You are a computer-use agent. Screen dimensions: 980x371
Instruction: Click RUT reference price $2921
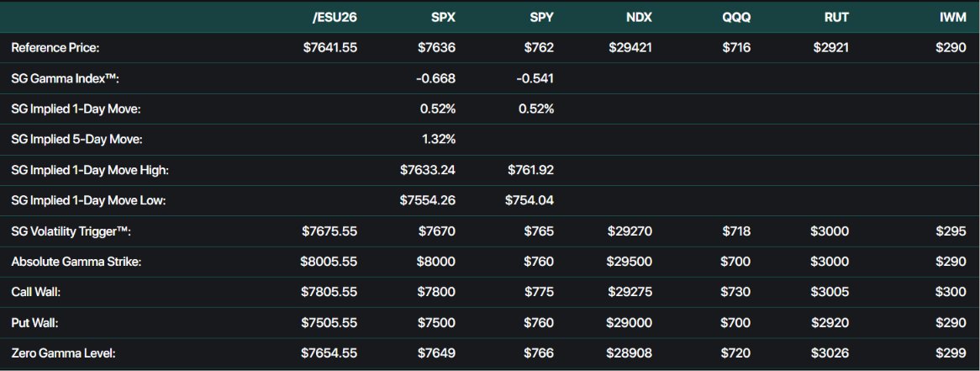830,48
